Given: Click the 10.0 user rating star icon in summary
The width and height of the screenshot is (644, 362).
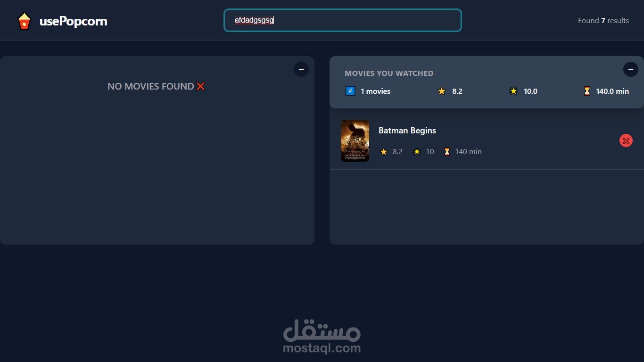Looking at the screenshot, I should [x=513, y=91].
